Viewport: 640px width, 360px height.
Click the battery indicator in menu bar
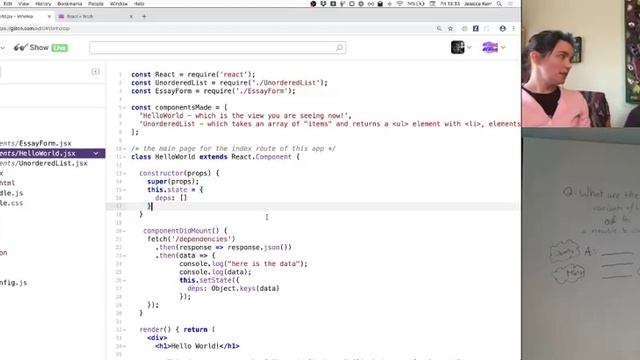coord(416,4)
